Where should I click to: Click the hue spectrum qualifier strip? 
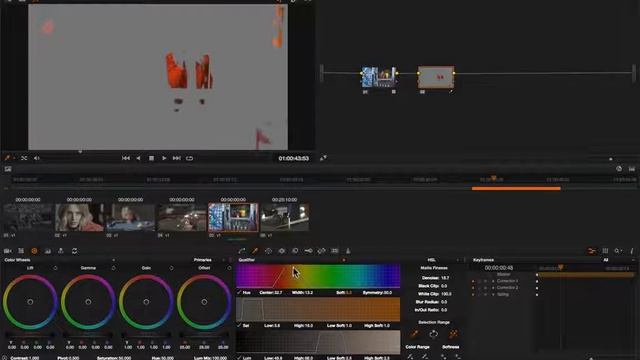tap(318, 276)
